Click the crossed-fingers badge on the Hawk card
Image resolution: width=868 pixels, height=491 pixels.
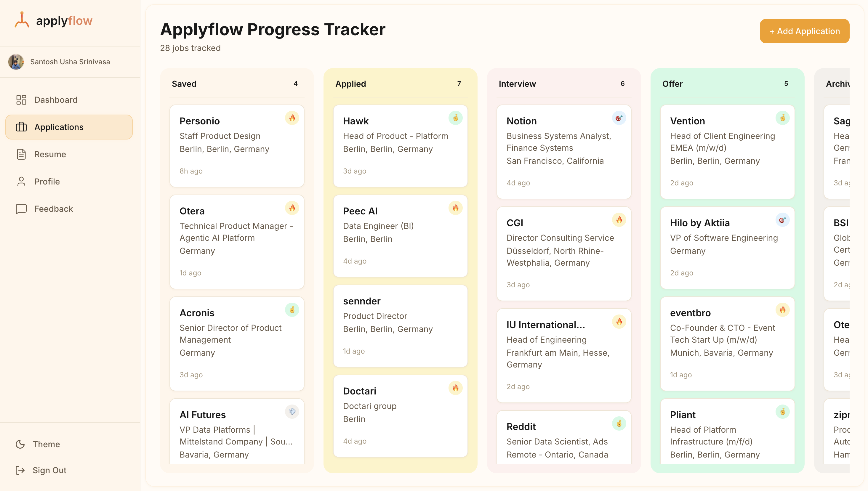pyautogui.click(x=455, y=118)
